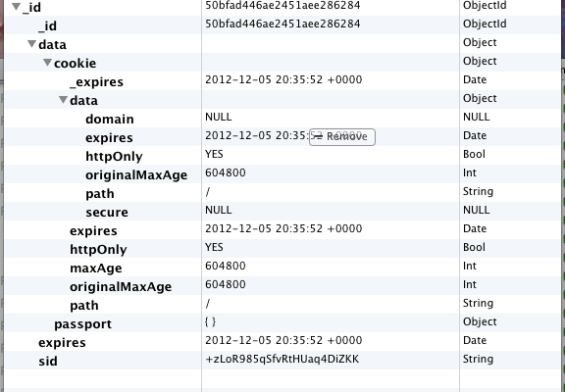Select the secure field row
The height and width of the screenshot is (392, 565).
(282, 212)
